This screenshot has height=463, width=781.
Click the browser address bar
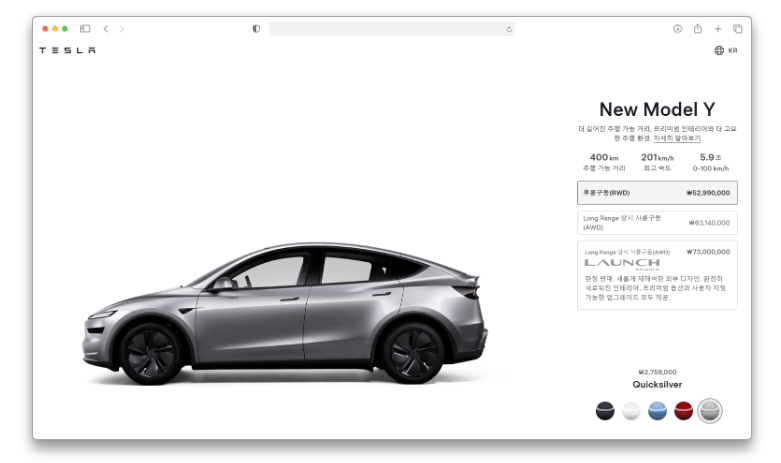(x=391, y=29)
